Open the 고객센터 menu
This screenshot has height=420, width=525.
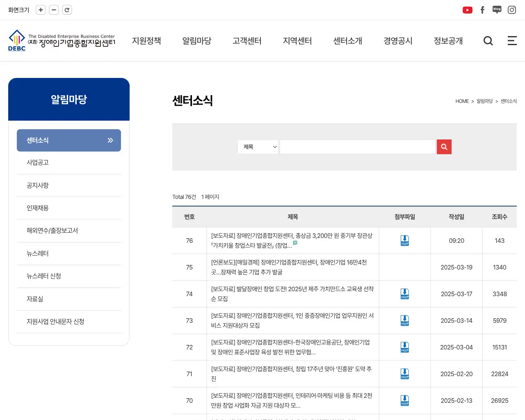(247, 41)
